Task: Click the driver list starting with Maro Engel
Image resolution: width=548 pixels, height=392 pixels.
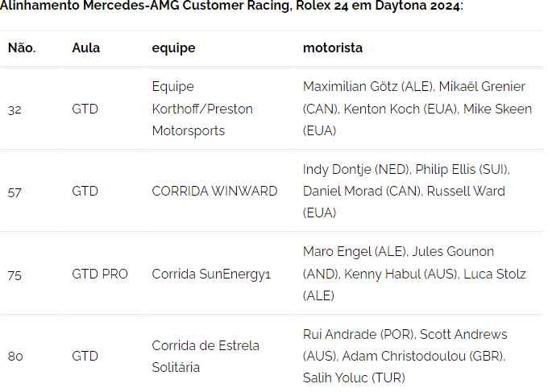Action: click(413, 274)
